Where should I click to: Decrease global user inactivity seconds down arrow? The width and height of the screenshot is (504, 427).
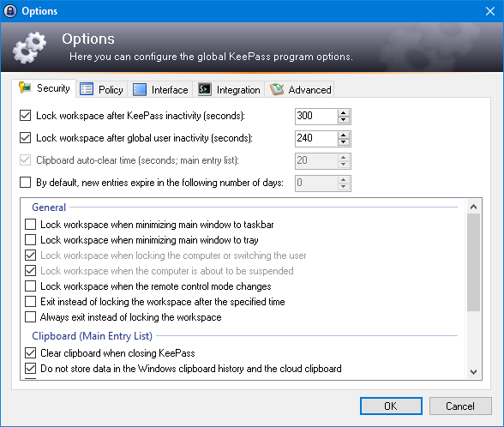(343, 141)
